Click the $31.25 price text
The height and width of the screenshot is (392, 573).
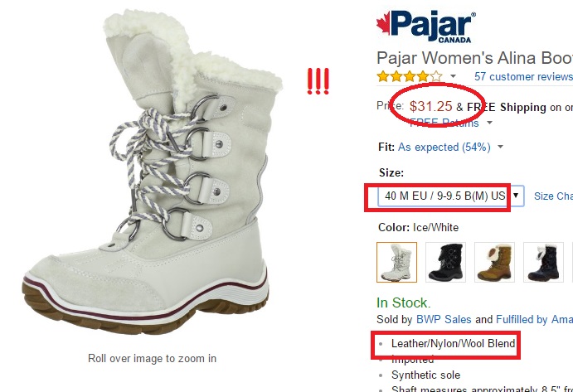click(x=431, y=106)
